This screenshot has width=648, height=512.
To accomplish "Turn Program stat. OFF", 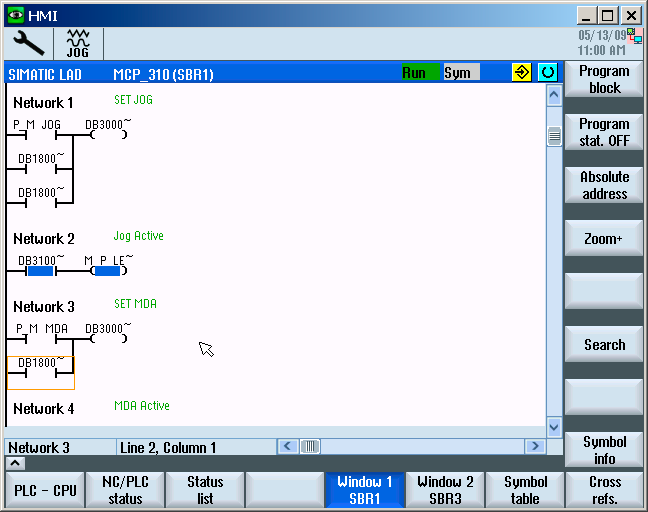I will (x=604, y=133).
